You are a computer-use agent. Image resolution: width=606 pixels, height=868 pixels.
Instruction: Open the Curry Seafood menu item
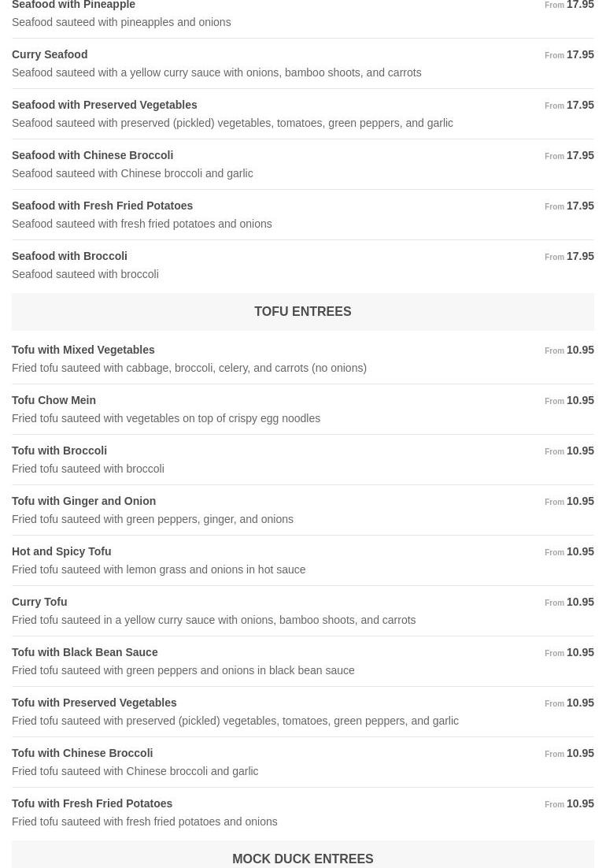click(50, 54)
